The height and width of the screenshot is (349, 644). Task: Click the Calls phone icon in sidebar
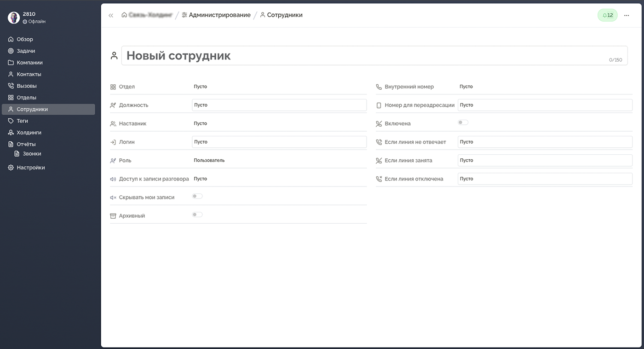[x=11, y=86]
